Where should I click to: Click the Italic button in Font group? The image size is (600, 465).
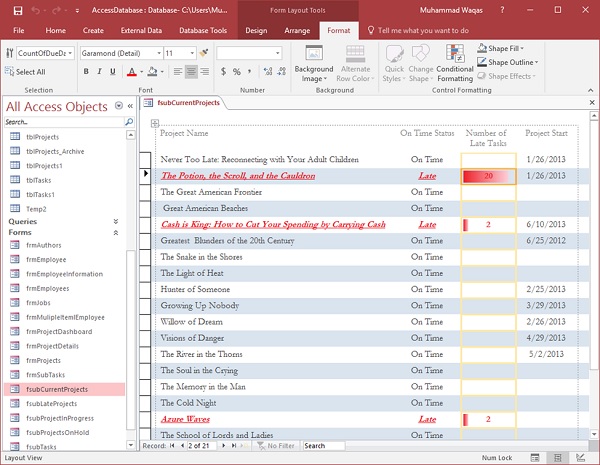click(99, 72)
